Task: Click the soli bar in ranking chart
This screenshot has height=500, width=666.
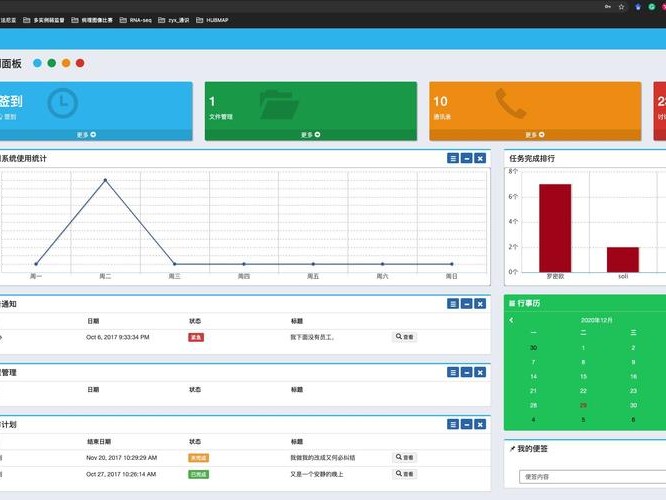Action: tap(623, 260)
